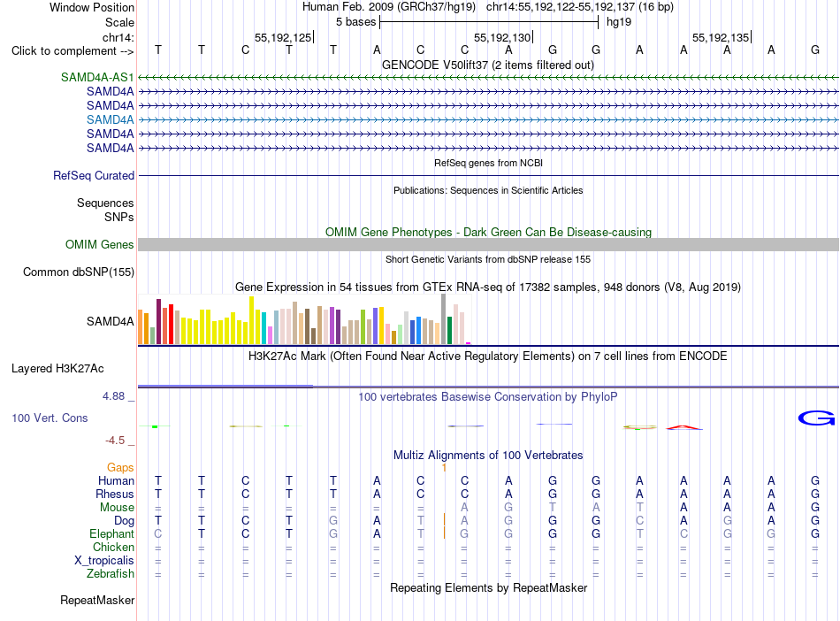840x621 pixels.
Task: Click the large blue G conservation logo
Action: [816, 418]
